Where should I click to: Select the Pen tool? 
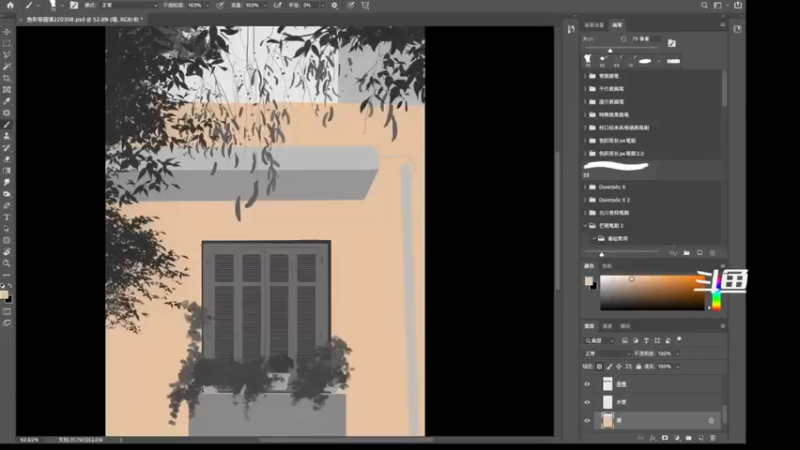pyautogui.click(x=7, y=206)
